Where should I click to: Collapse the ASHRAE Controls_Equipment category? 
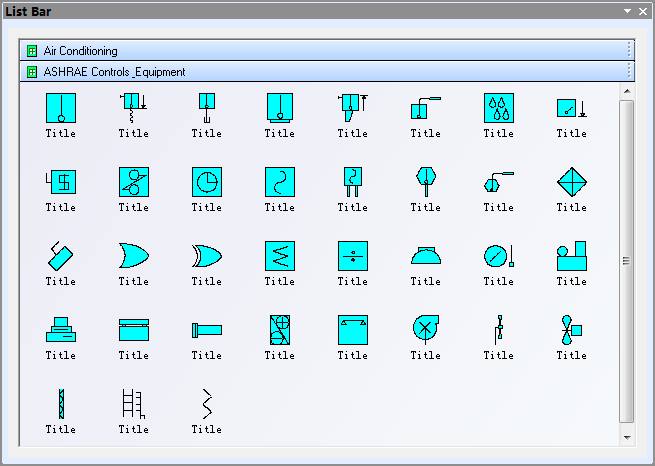point(114,72)
